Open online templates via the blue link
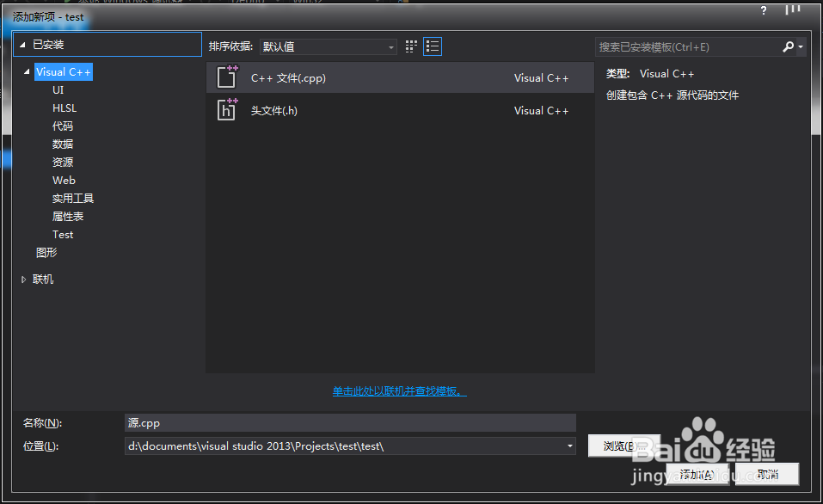Image resolution: width=823 pixels, height=504 pixels. tap(399, 391)
